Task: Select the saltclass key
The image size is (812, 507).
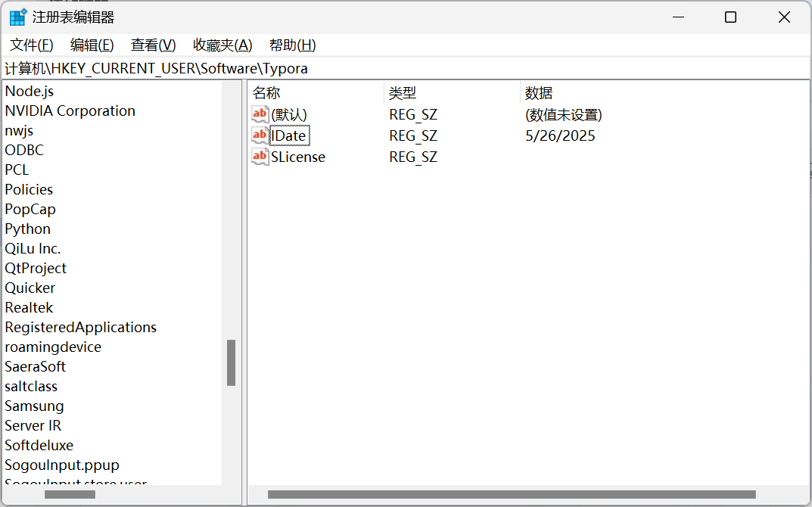Action: point(31,387)
